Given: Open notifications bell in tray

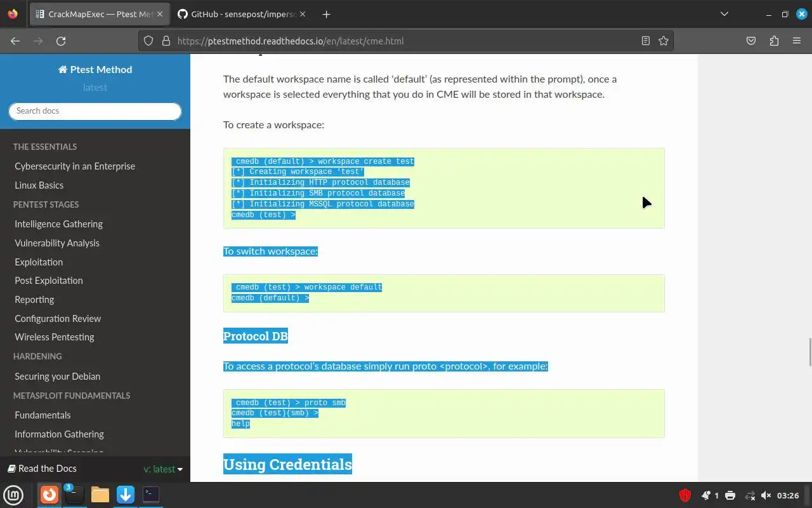Looking at the screenshot, I should click(706, 495).
